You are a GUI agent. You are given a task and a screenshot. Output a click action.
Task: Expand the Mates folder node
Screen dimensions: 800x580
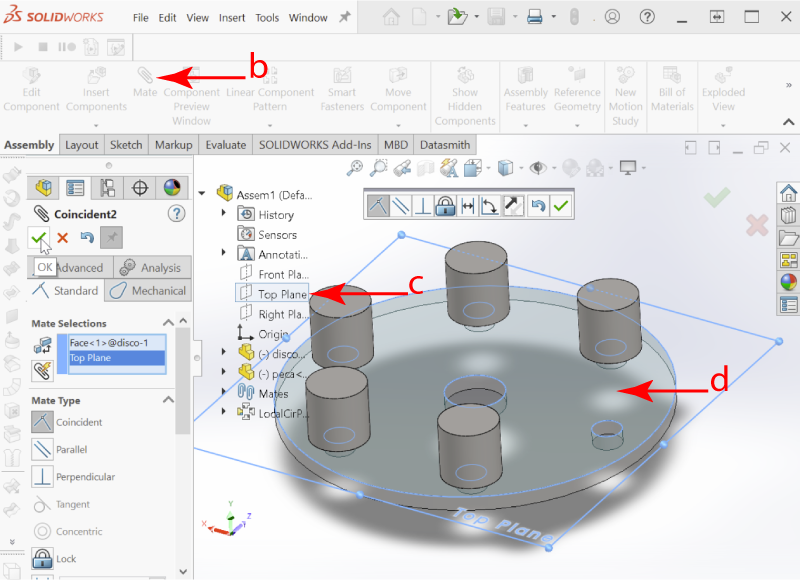click(x=223, y=391)
